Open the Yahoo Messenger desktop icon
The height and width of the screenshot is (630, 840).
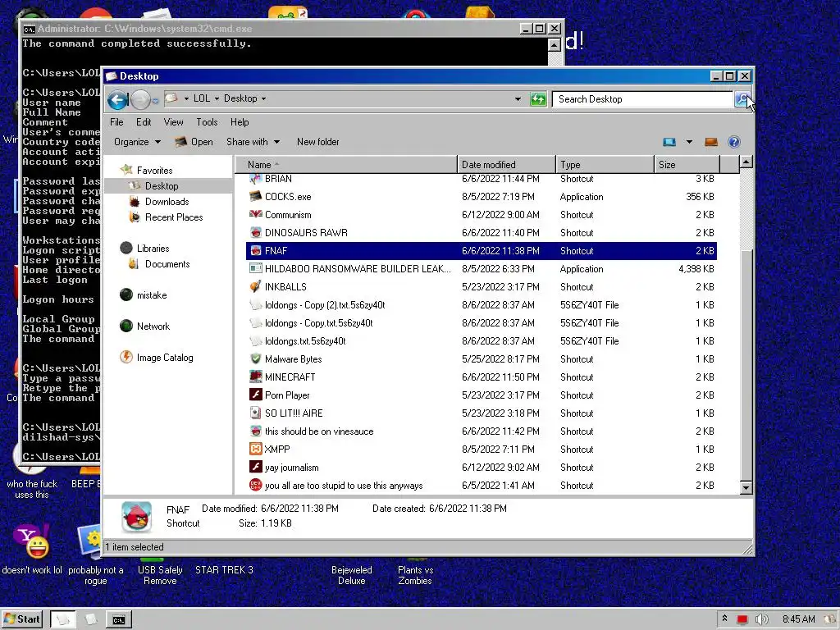tap(32, 541)
